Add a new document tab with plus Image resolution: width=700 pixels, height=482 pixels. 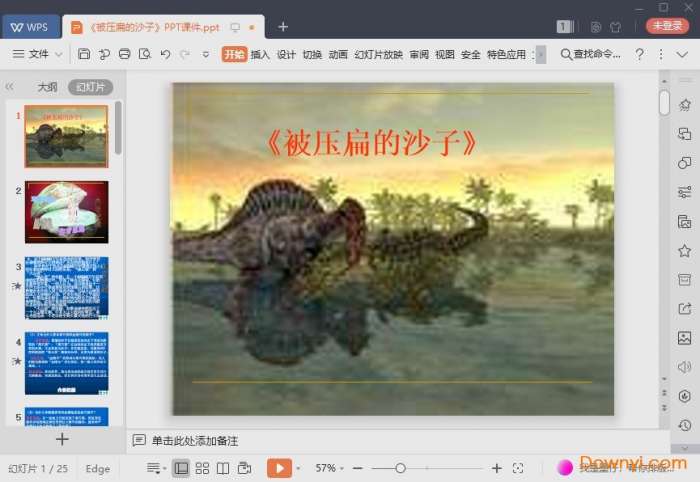click(x=283, y=27)
